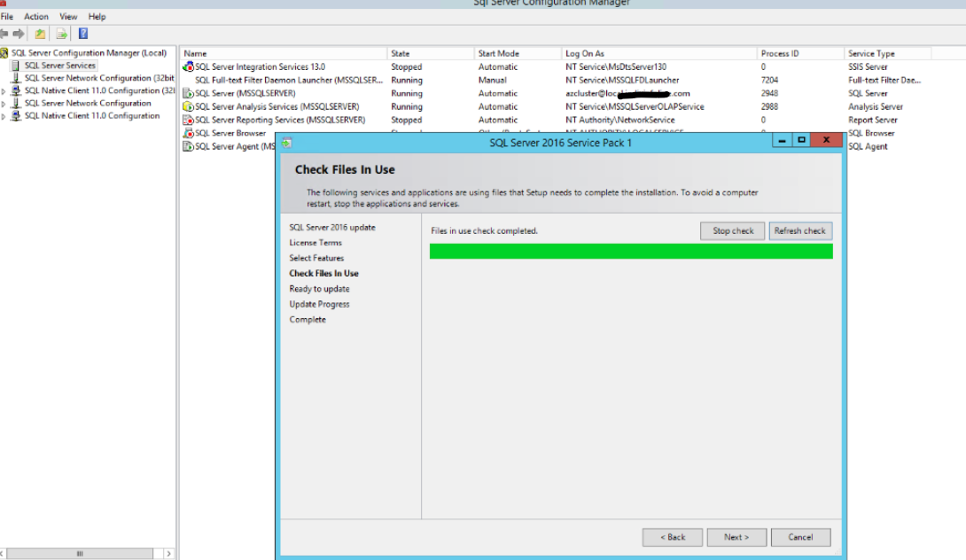The height and width of the screenshot is (560, 966).
Task: Open the Help menu
Action: point(97,17)
